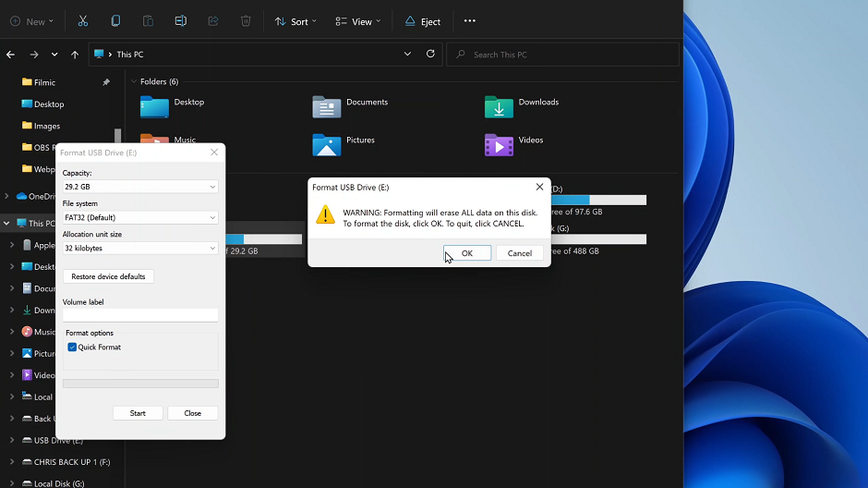
Task: Open the address bar history dropdown
Action: coord(407,54)
